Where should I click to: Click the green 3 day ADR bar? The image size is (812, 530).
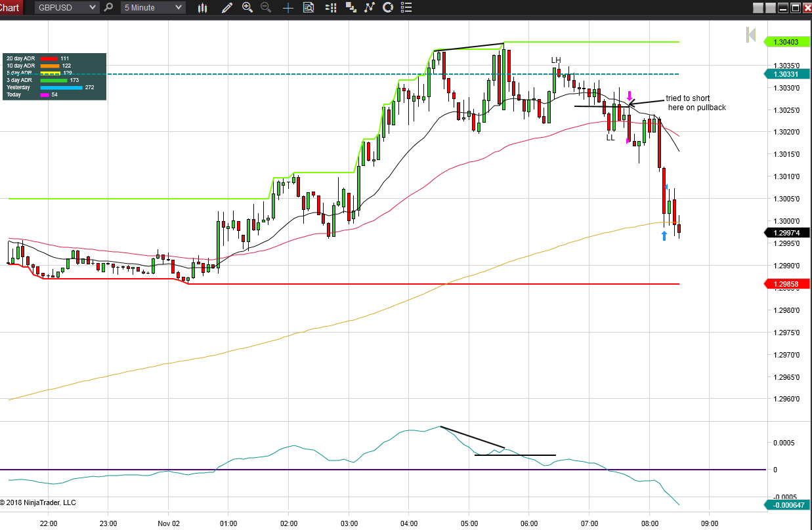point(54,80)
